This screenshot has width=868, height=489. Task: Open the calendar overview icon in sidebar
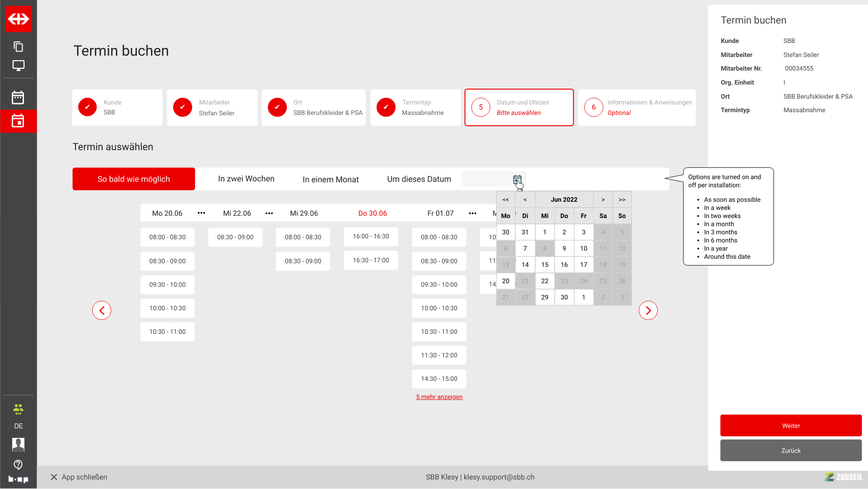[x=18, y=97]
